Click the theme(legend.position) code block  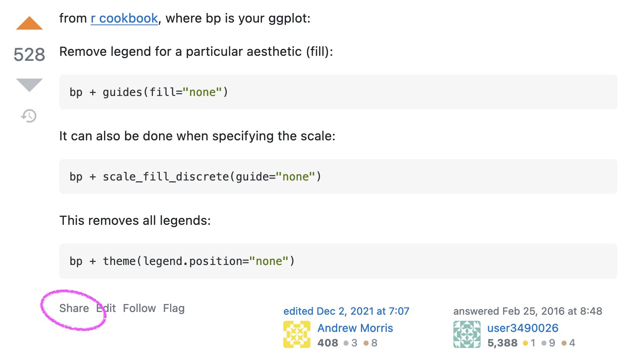[338, 261]
